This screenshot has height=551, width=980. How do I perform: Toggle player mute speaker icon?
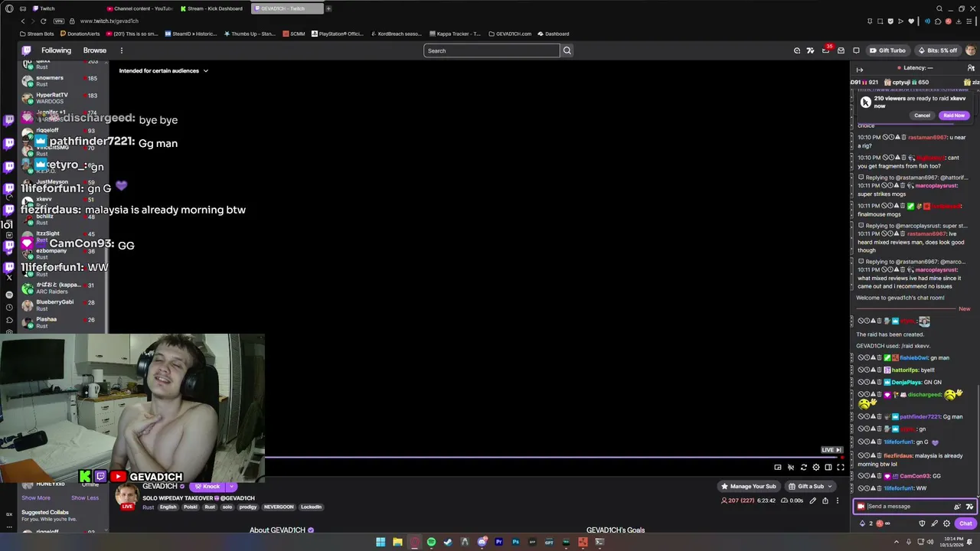click(791, 467)
